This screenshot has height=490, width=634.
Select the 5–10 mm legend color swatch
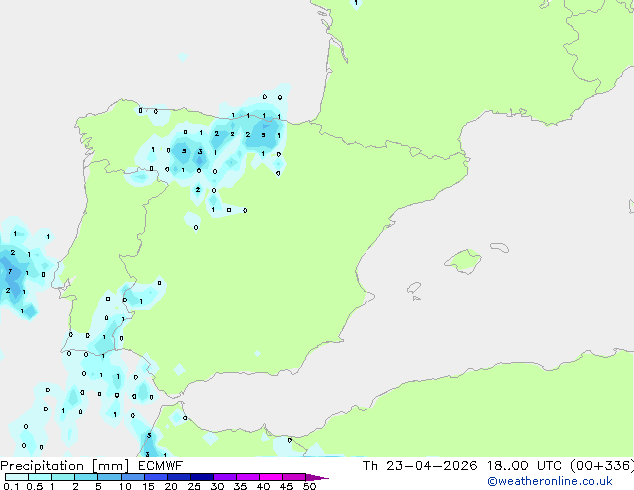109,477
